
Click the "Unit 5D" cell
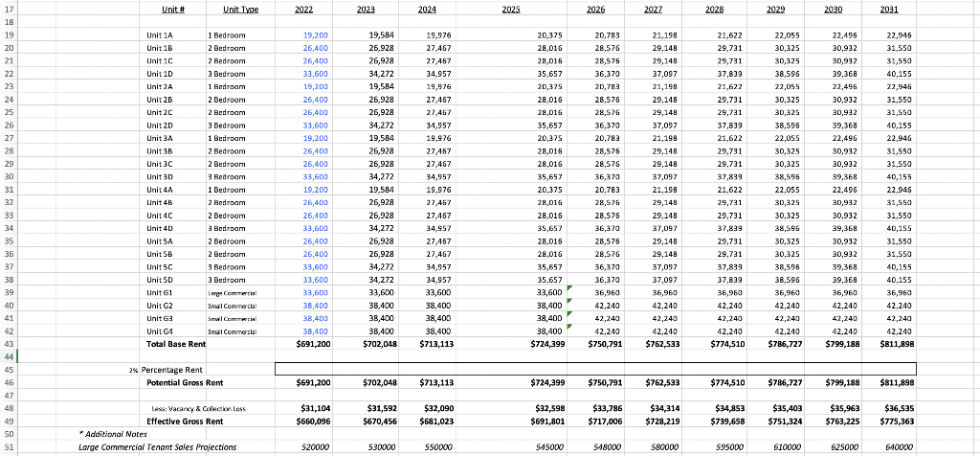160,280
